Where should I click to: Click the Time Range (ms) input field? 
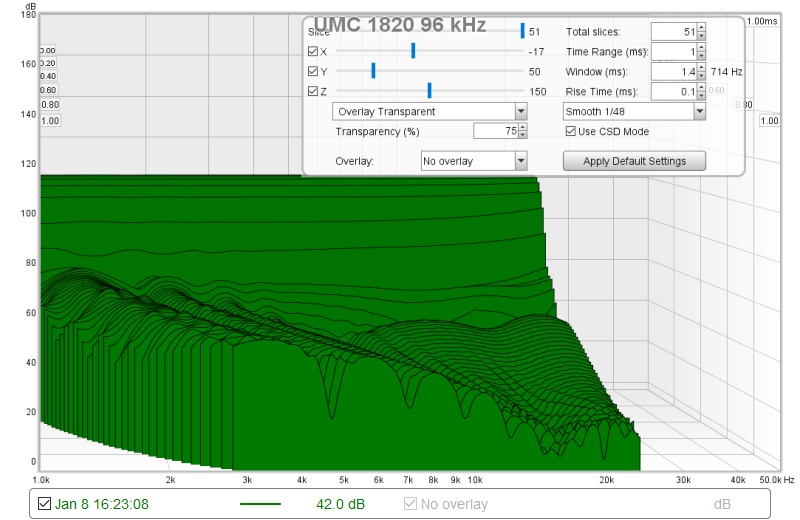click(674, 52)
